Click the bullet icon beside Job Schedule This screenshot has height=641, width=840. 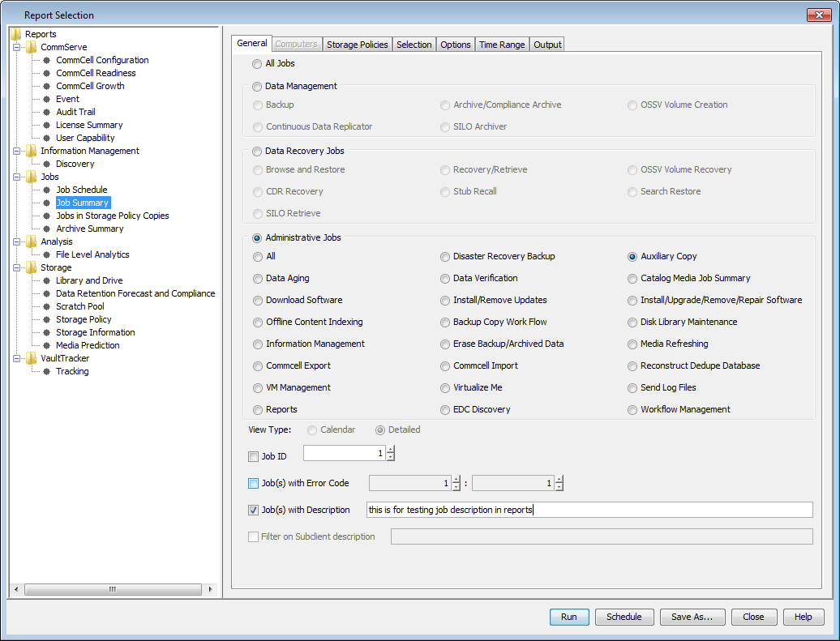pos(46,190)
